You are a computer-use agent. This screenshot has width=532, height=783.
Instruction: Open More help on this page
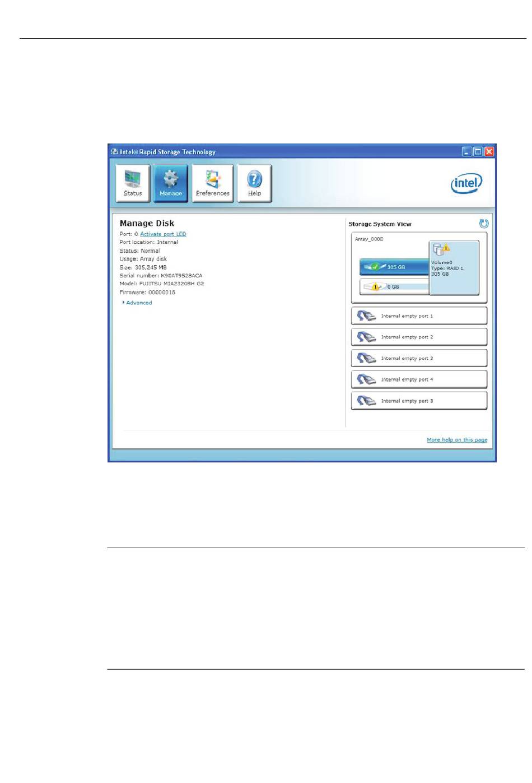click(x=457, y=440)
